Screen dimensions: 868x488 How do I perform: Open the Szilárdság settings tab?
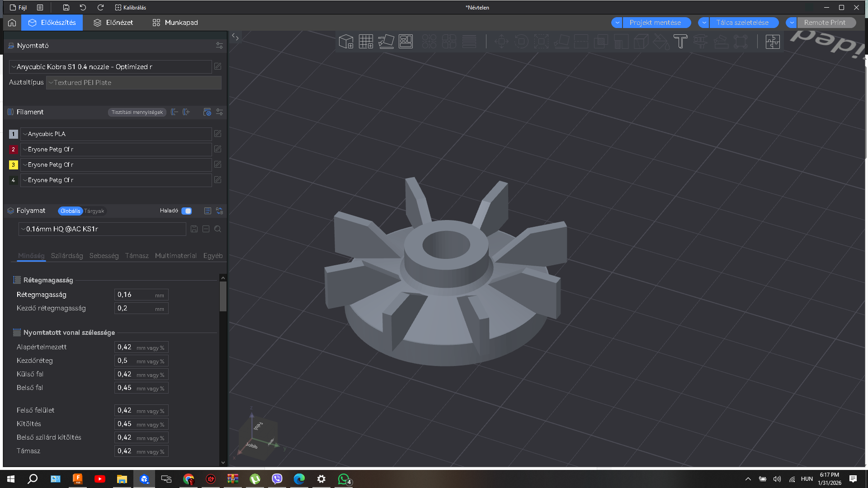pyautogui.click(x=67, y=256)
